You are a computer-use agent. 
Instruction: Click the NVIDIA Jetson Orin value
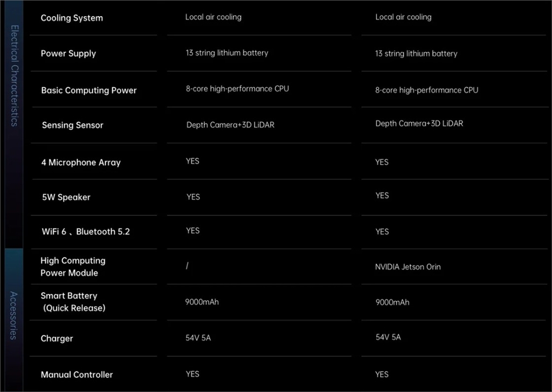[408, 267]
